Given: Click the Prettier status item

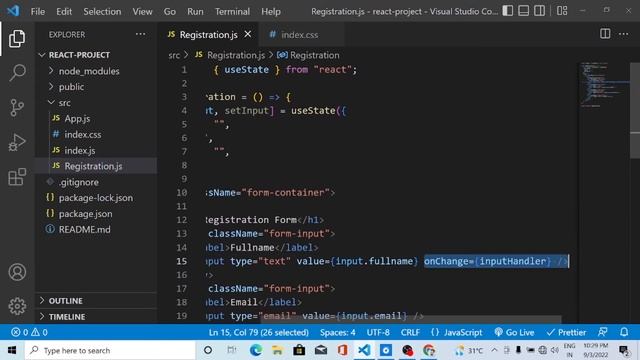Looking at the screenshot, I should click(566, 332).
